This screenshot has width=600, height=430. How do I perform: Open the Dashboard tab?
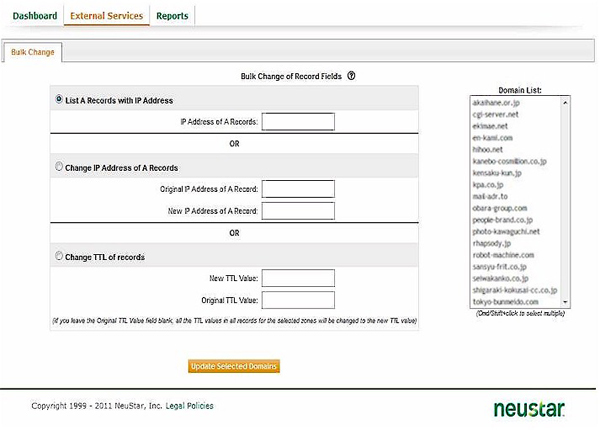point(34,16)
